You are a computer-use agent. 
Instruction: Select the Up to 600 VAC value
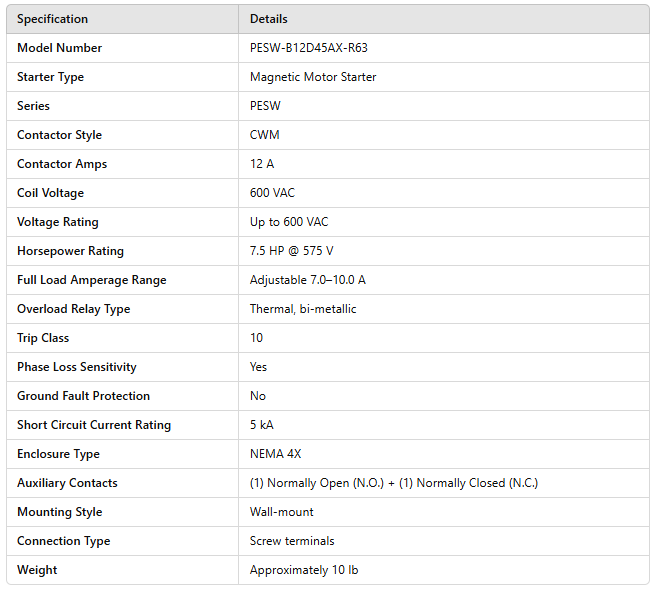[289, 222]
